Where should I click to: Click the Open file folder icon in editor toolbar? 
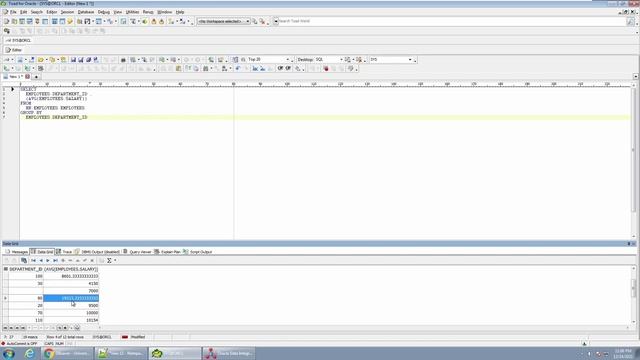click(x=40, y=60)
